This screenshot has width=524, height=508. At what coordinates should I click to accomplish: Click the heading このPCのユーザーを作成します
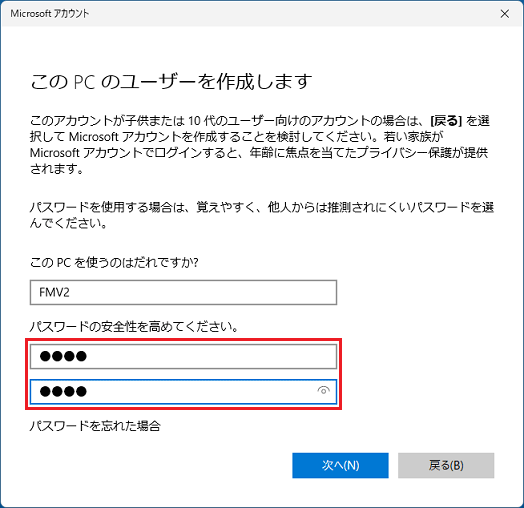tap(171, 81)
